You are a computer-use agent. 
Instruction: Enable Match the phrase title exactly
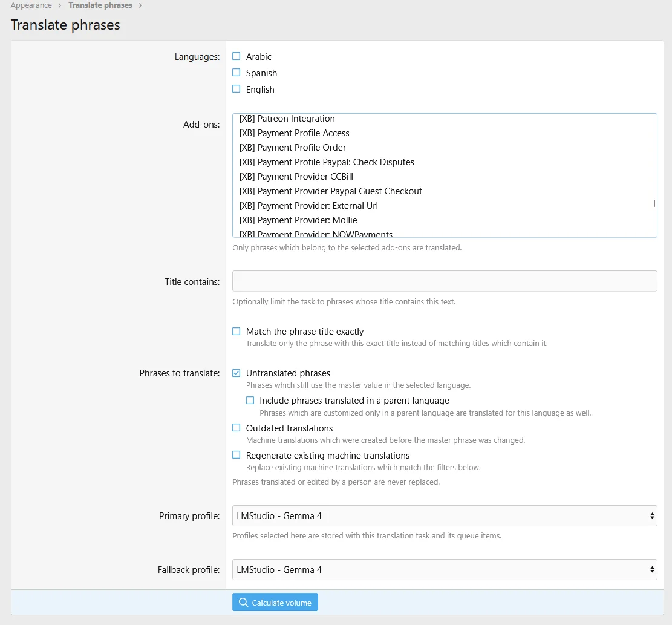236,332
